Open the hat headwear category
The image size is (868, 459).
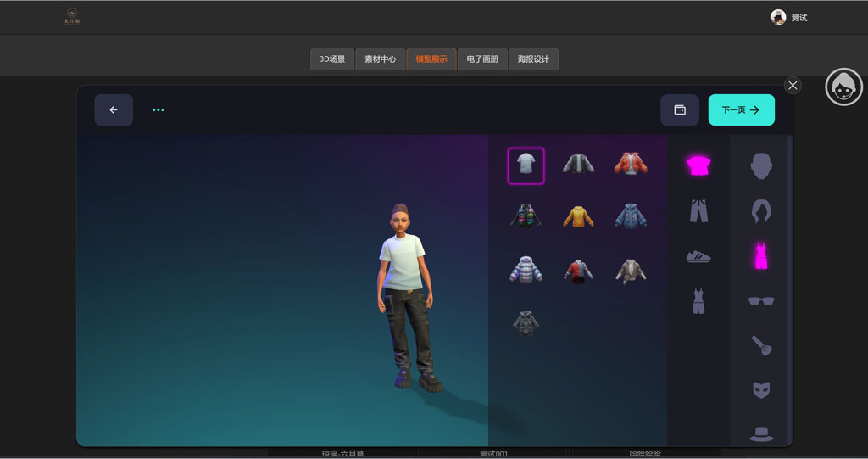761,434
